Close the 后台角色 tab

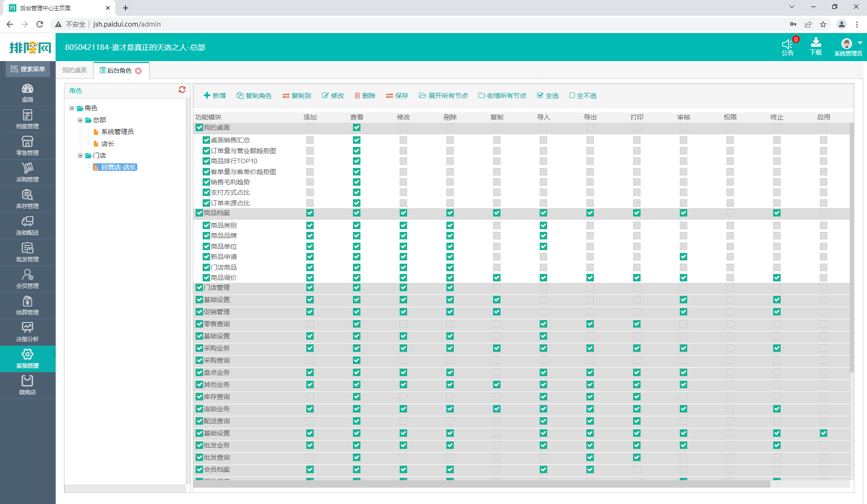point(138,71)
